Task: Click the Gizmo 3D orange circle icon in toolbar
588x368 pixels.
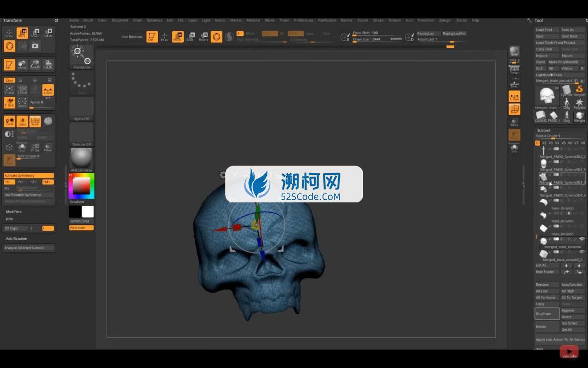Action: (216, 37)
